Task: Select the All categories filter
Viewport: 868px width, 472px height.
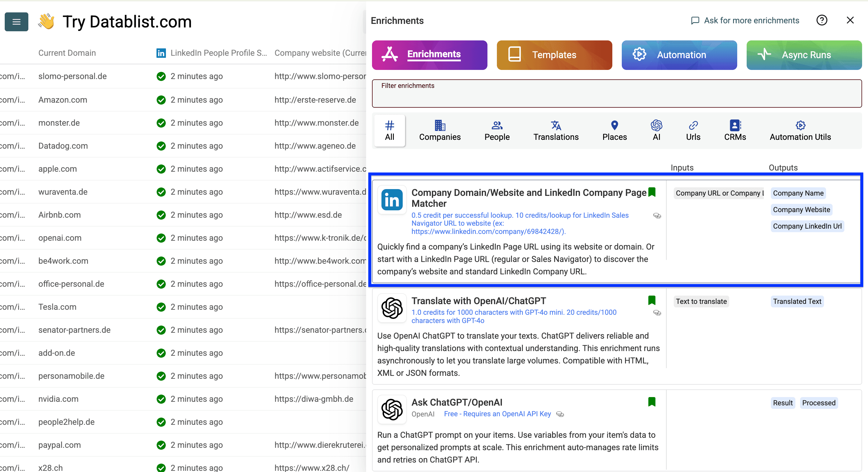Action: (x=389, y=131)
